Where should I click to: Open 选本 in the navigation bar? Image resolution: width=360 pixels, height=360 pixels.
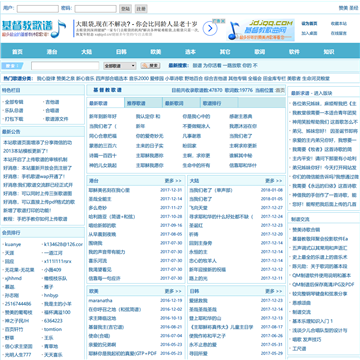tap(190, 52)
